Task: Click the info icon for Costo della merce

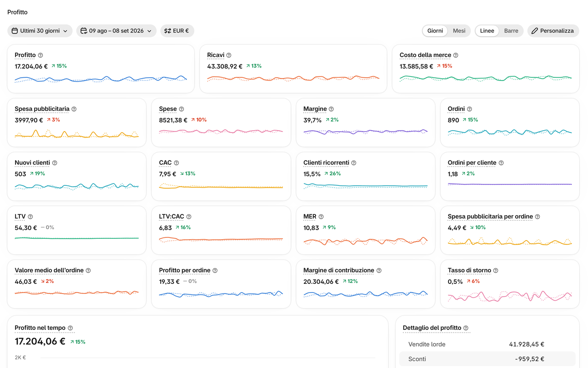Action: pyautogui.click(x=456, y=55)
